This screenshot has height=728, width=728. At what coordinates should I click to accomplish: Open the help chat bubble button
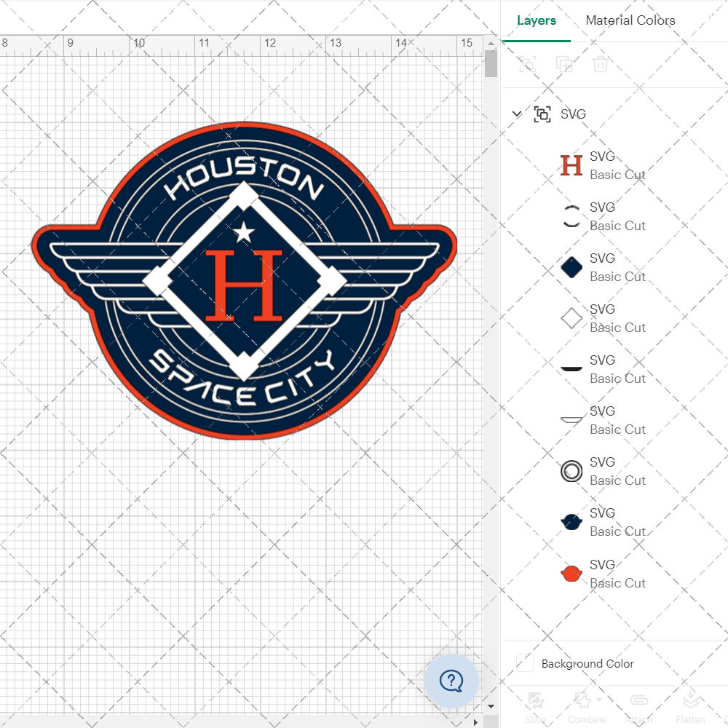pyautogui.click(x=451, y=681)
